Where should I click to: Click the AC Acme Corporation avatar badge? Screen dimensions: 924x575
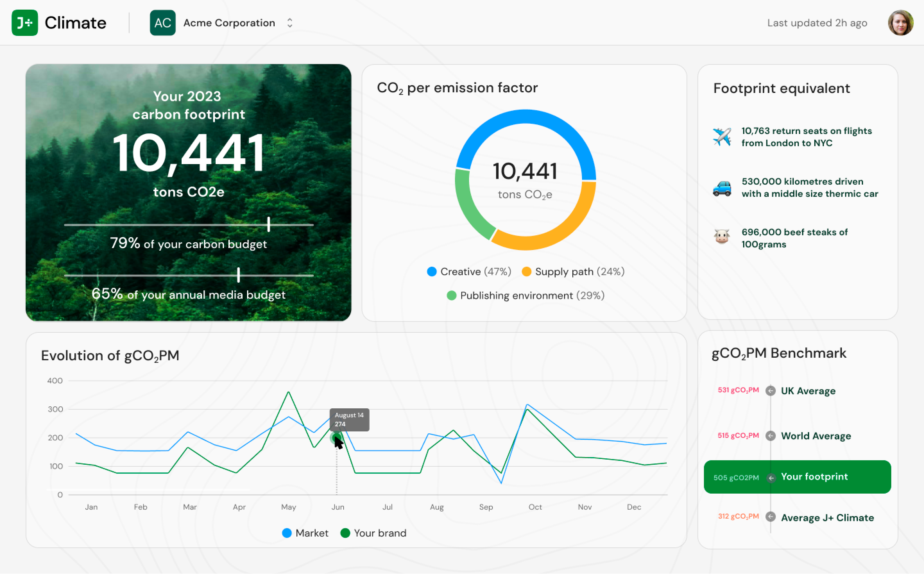162,23
